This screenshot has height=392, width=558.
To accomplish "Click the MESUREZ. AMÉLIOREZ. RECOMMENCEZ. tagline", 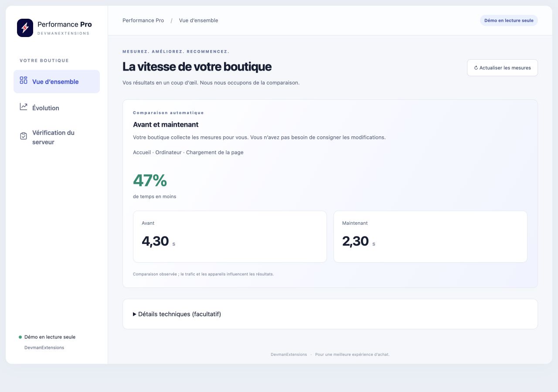I will pos(176,51).
